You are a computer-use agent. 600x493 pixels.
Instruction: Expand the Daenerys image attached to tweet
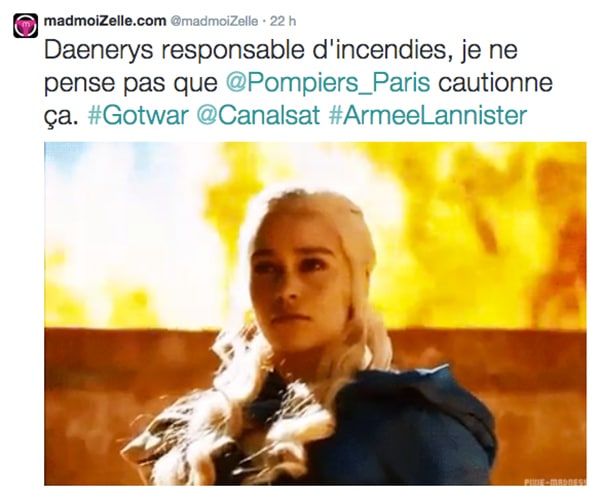(315, 313)
